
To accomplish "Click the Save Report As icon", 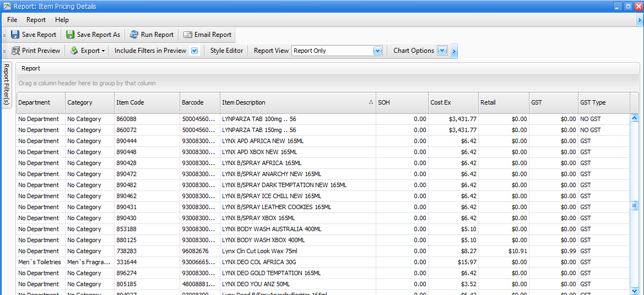I will tap(71, 35).
